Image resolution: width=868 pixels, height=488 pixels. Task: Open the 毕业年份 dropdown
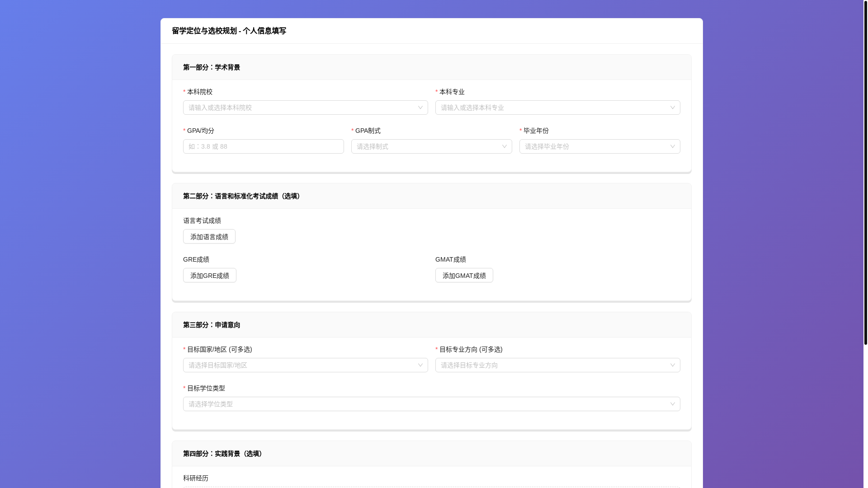click(599, 146)
